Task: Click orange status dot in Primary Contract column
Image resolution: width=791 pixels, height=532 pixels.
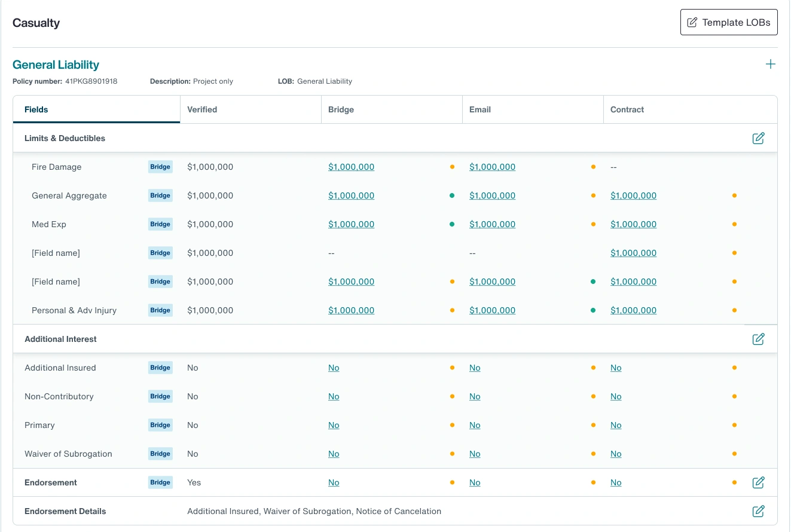Action: point(734,425)
